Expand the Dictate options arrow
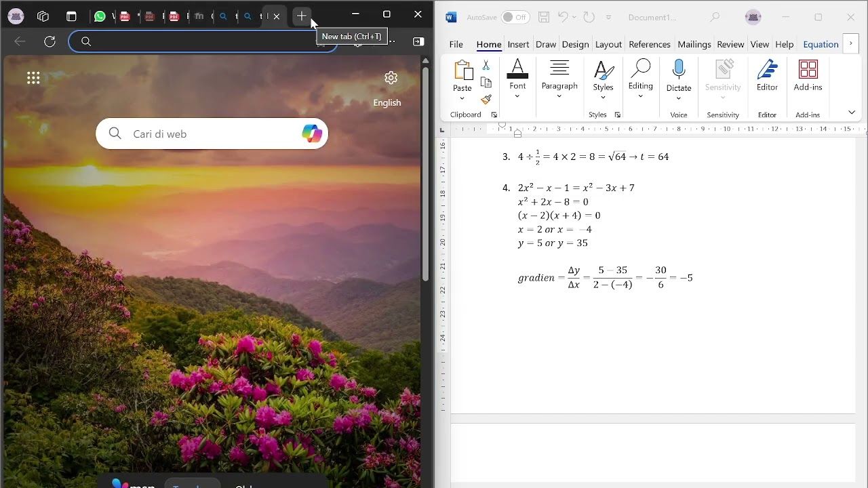868x488 pixels. pos(679,99)
